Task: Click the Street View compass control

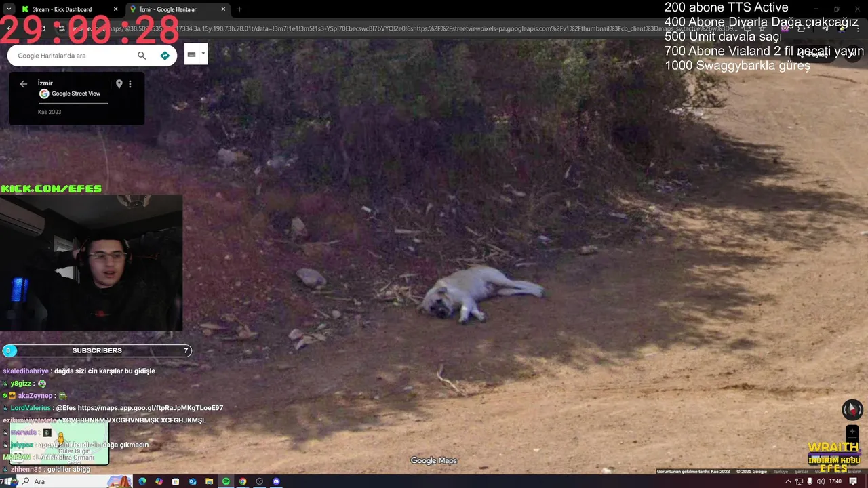Action: [x=852, y=409]
